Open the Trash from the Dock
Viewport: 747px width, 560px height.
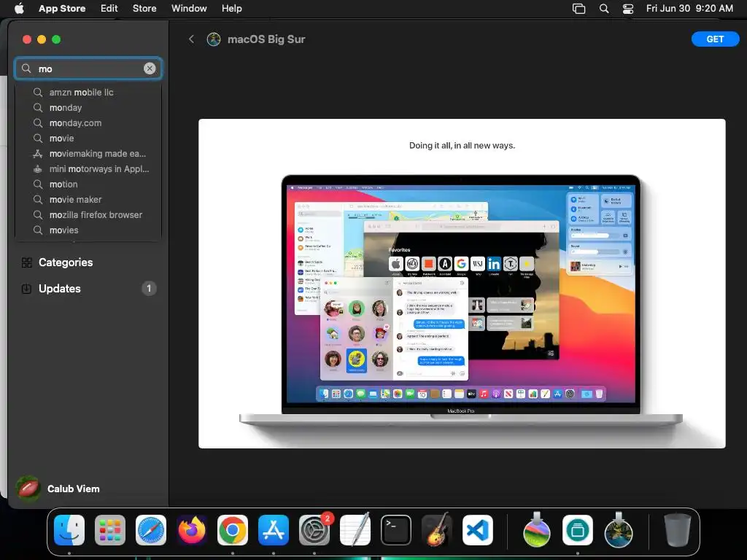pyautogui.click(x=677, y=530)
